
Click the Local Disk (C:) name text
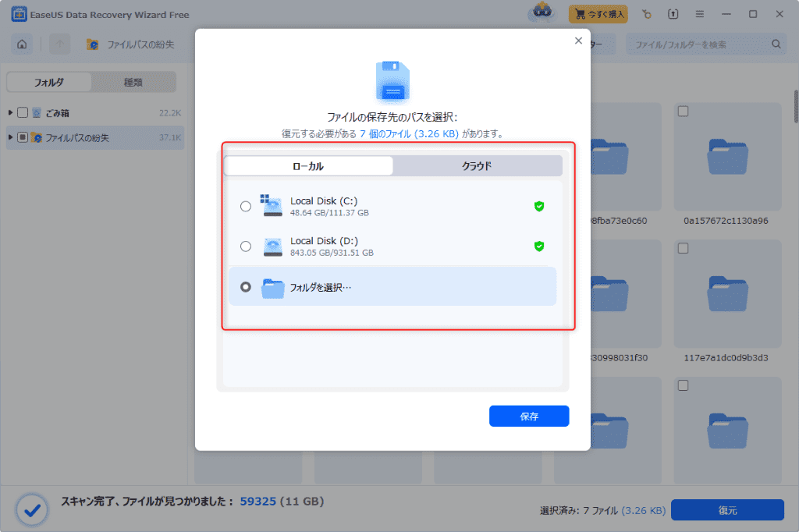click(324, 200)
